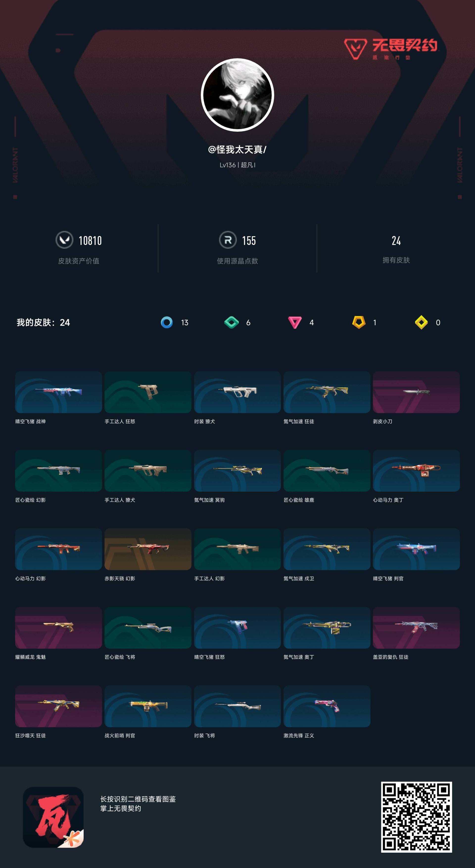The height and width of the screenshot is (868, 475).
Task: Click the 拥有皮肤 count of 24
Action: [396, 241]
